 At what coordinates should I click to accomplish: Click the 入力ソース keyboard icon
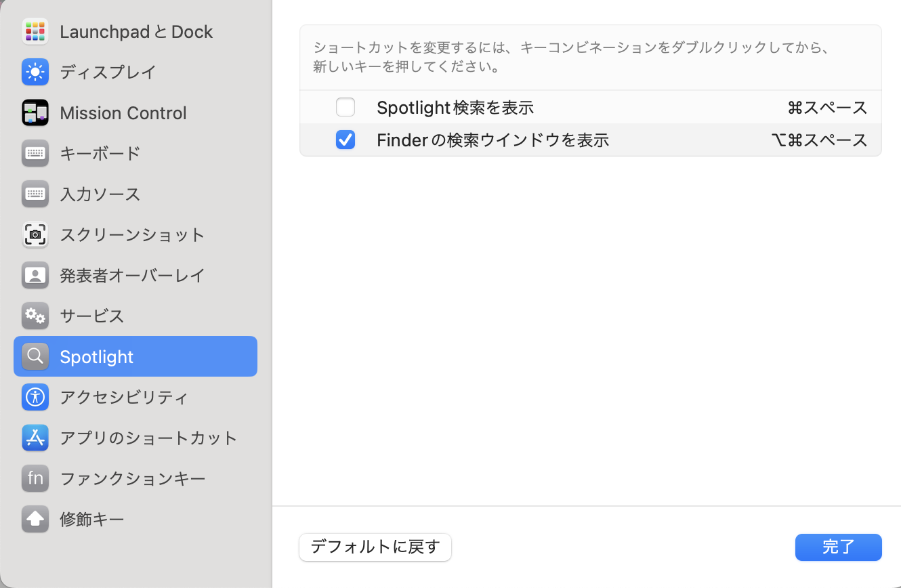coord(35,194)
